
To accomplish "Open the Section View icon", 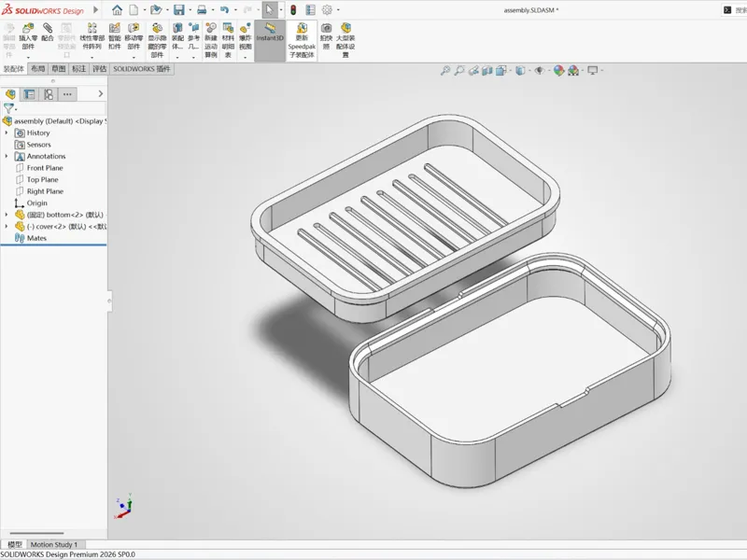I will tap(486, 71).
